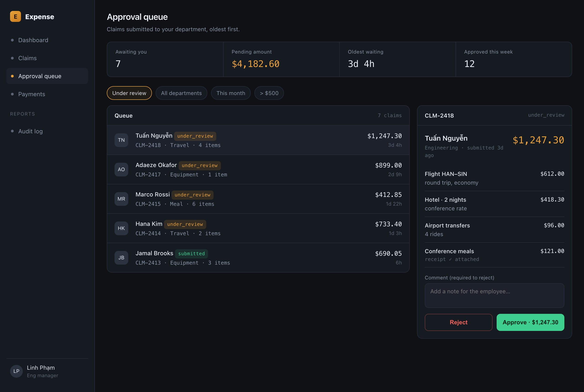Click under_review badge next to Tuấn Nguyễn
The image size is (584, 392).
[x=195, y=136]
